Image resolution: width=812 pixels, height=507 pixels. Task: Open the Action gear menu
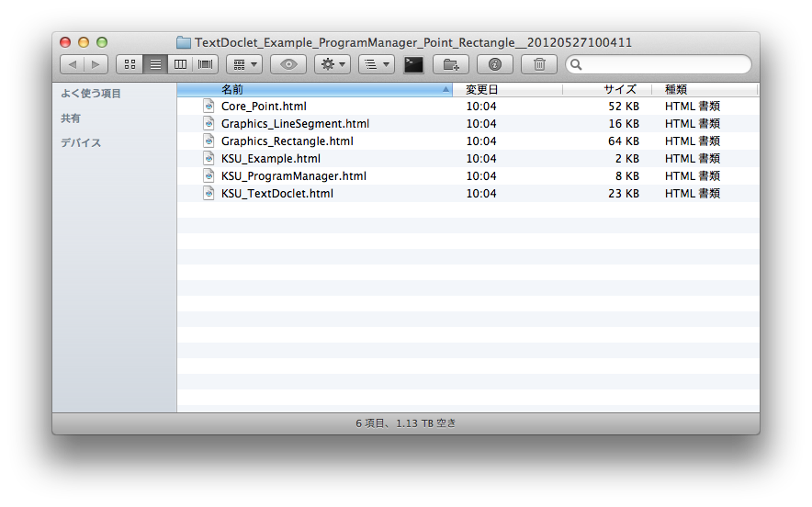tap(333, 64)
